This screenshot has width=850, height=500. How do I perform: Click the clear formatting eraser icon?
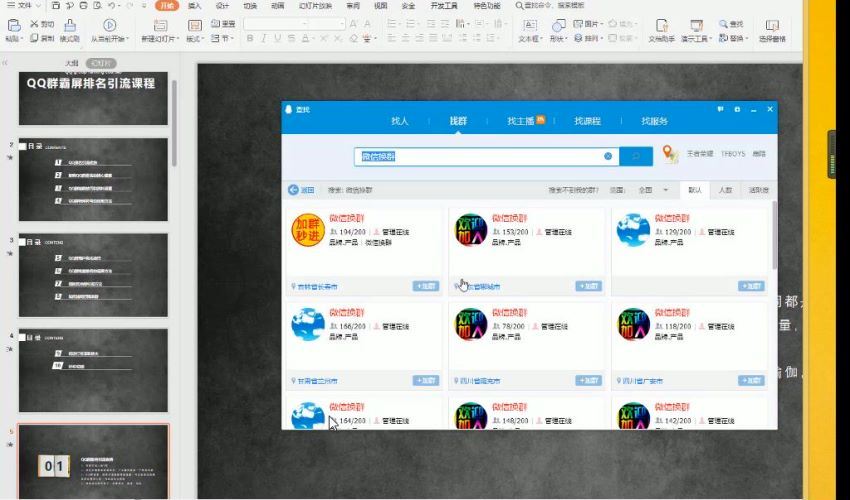tap(353, 39)
